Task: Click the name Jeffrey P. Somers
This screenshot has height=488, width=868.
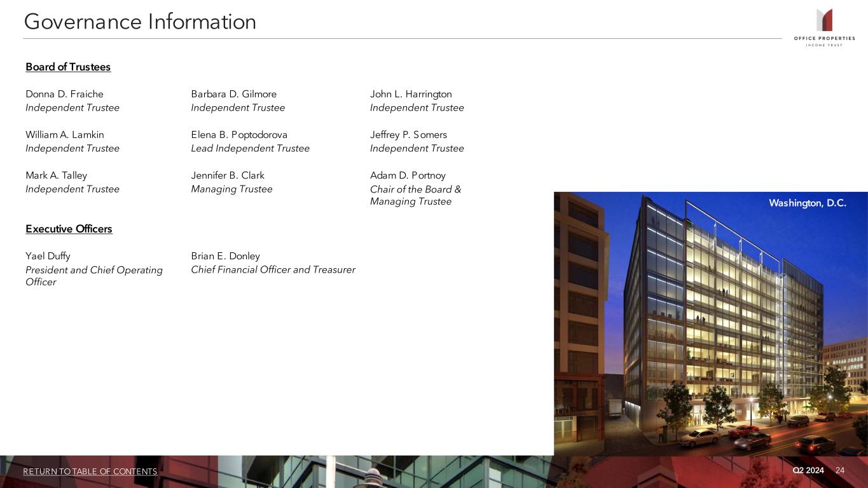Action: coord(408,135)
